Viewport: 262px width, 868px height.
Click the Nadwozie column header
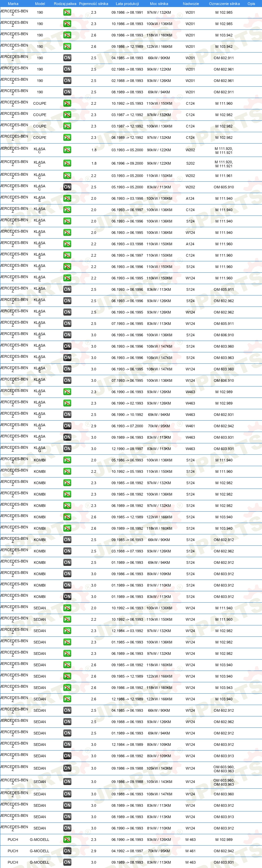click(191, 4)
